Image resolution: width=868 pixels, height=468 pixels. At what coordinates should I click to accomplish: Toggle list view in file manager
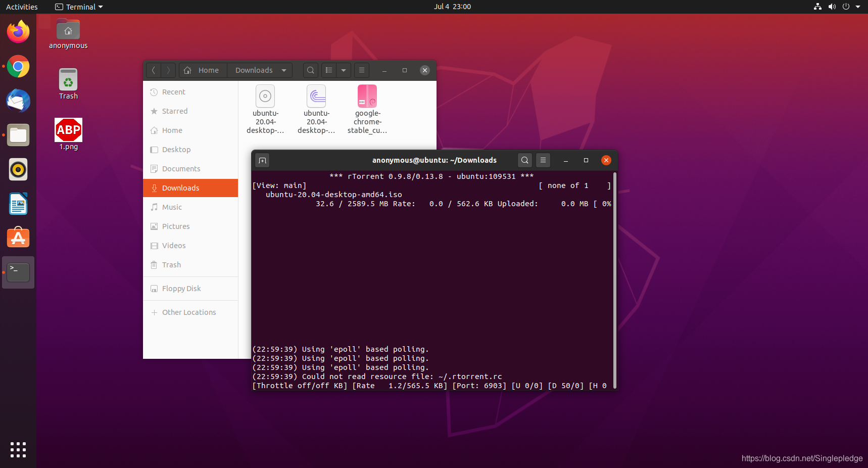click(x=329, y=70)
